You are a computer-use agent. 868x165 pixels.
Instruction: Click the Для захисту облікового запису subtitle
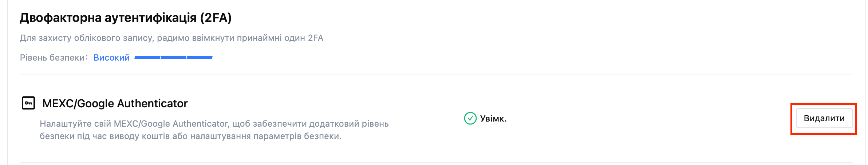tap(171, 38)
